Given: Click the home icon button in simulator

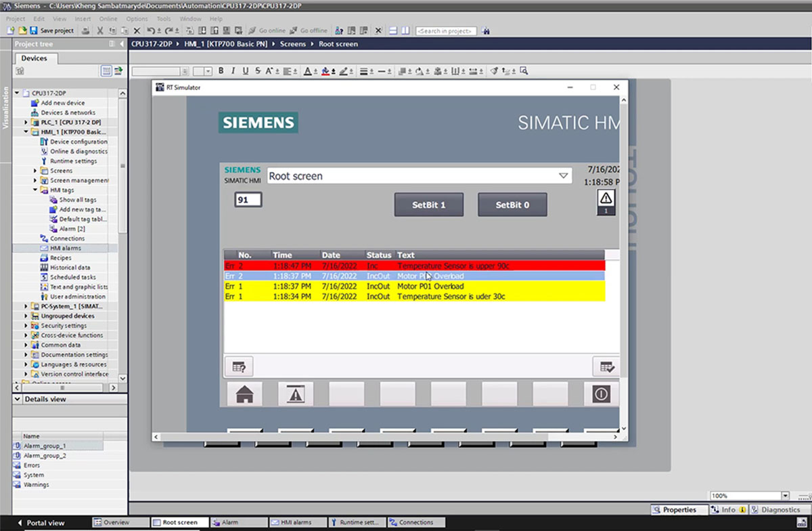Looking at the screenshot, I should [244, 394].
